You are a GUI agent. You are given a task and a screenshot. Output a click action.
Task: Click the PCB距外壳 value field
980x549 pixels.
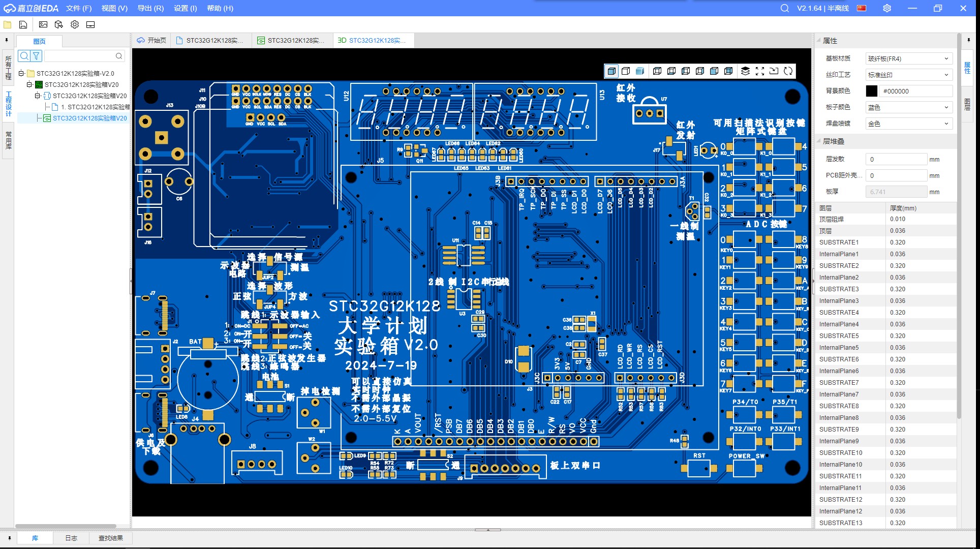point(896,175)
